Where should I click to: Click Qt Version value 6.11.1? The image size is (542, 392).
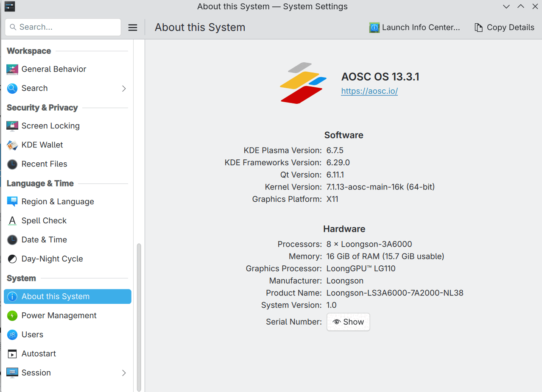tap(335, 175)
